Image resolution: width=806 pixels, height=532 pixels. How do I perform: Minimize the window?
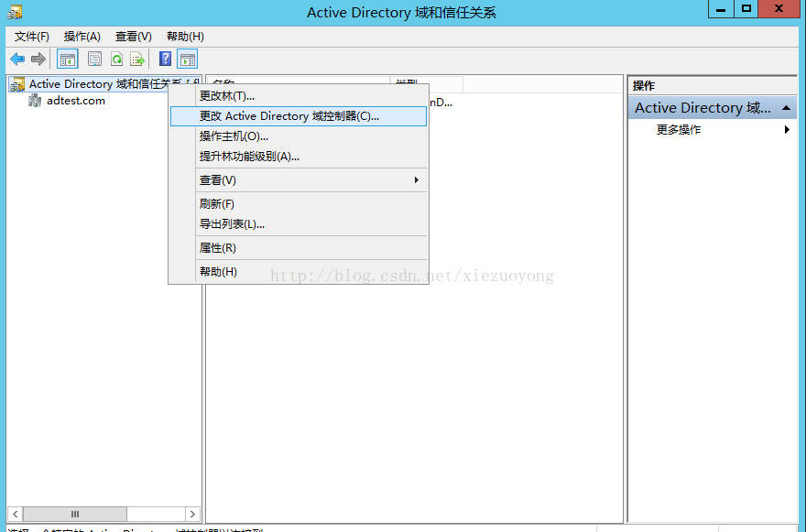click(721, 9)
